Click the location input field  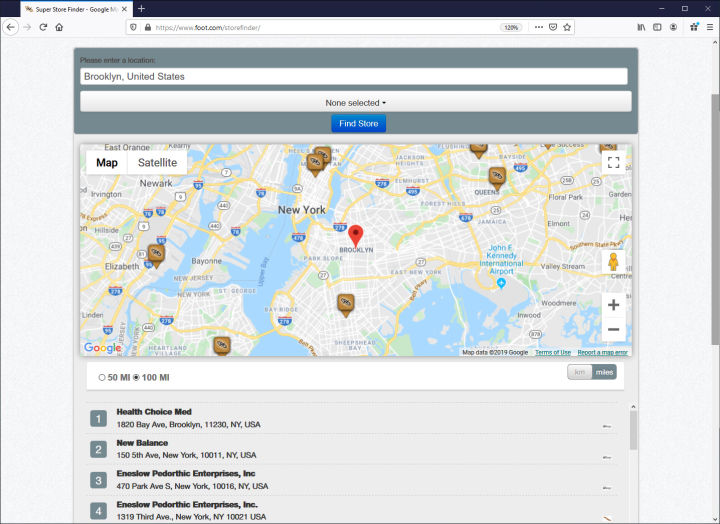click(354, 76)
